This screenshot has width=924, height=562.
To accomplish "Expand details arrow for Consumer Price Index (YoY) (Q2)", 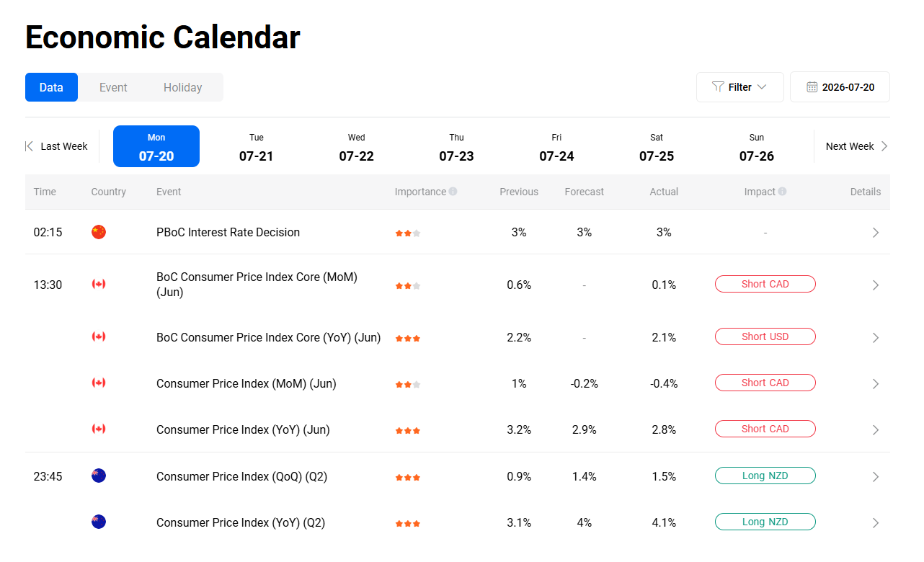I will click(876, 523).
